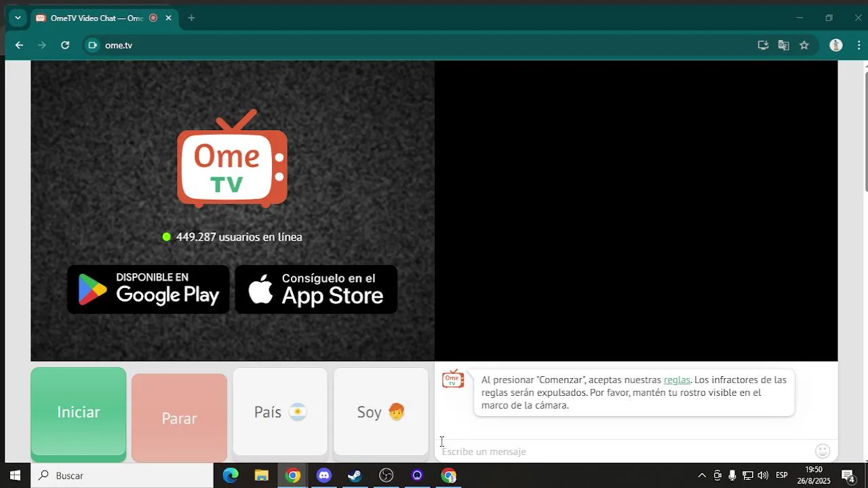Screen dimensions: 868x488
Task: Click the tab's recording indicator dot
Action: (x=153, y=18)
